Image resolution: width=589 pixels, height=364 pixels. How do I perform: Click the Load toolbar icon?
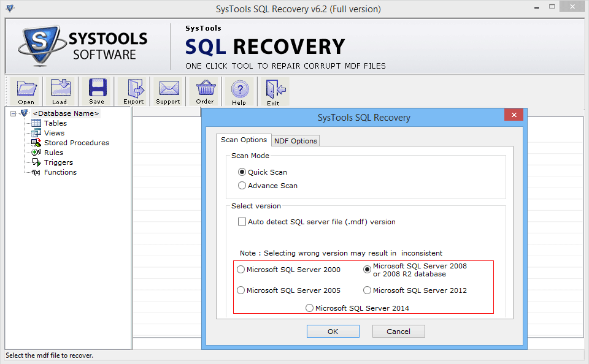point(60,88)
